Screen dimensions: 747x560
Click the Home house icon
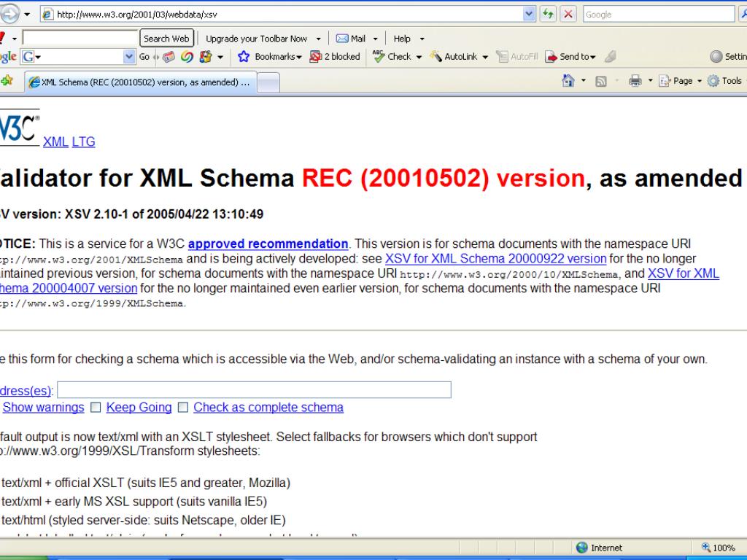(x=568, y=80)
